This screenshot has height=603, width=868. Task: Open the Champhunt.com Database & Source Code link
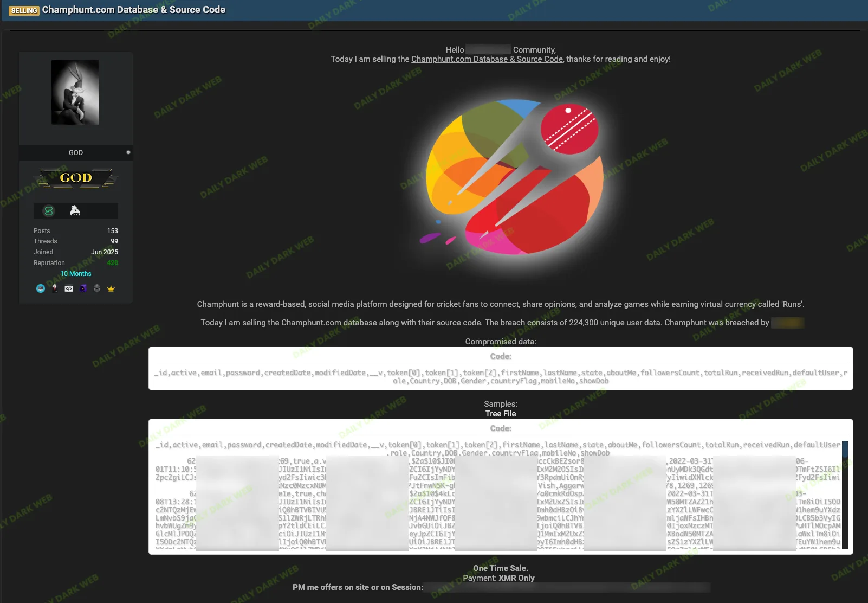pyautogui.click(x=487, y=59)
